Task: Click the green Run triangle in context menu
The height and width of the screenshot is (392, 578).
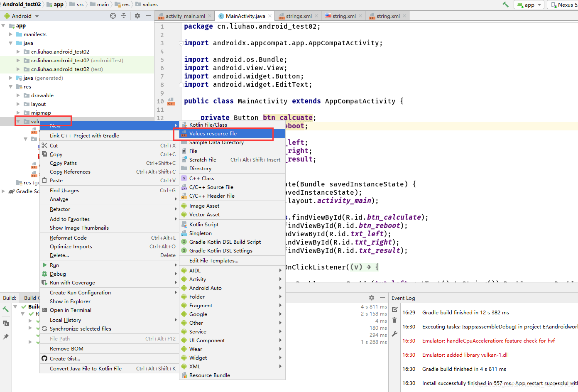Action: (44, 265)
